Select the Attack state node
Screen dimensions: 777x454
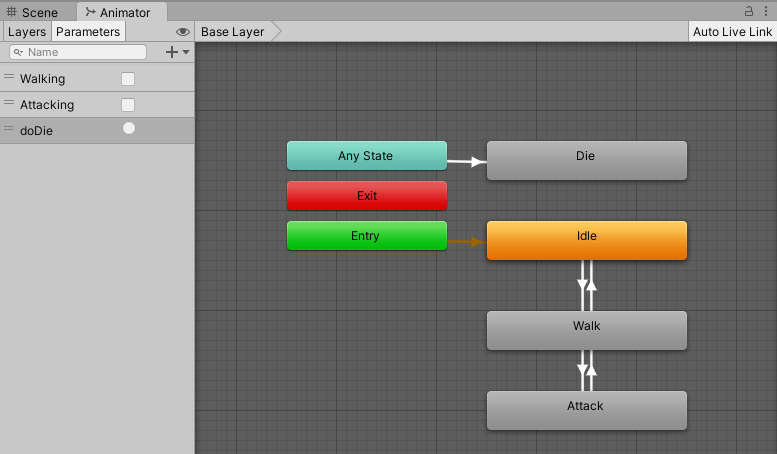(587, 410)
